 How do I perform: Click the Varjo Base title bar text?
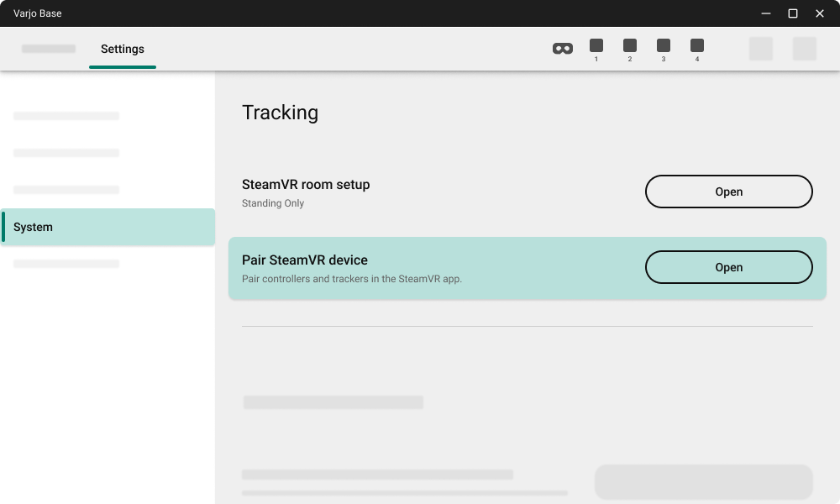pyautogui.click(x=37, y=13)
